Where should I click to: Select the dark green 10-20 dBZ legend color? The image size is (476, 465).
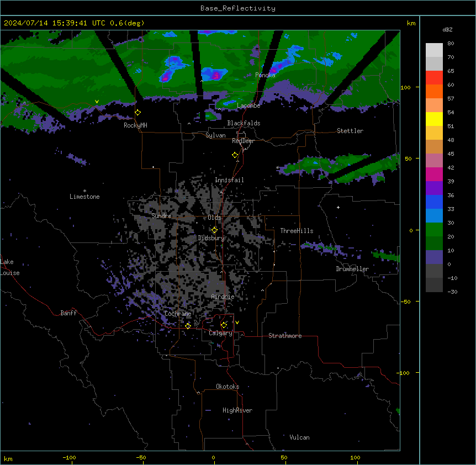coord(434,244)
